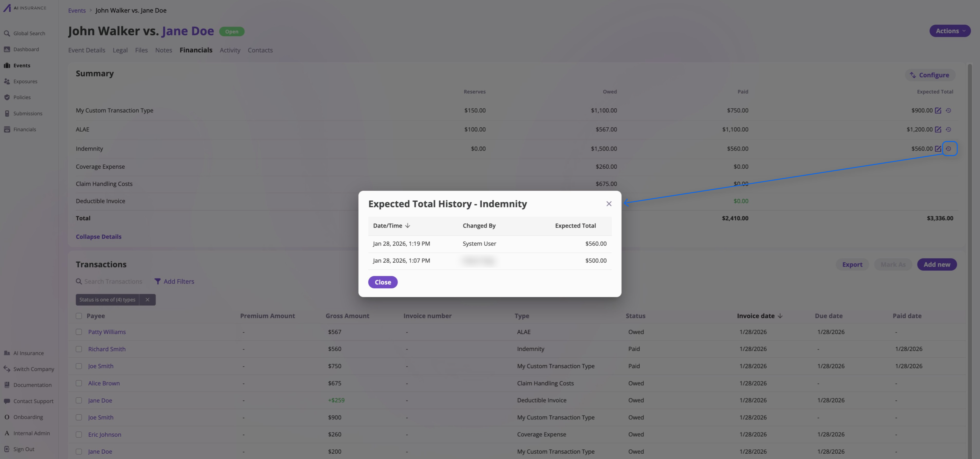Click the Search Transactions input field
Image resolution: width=980 pixels, height=459 pixels.
pos(113,281)
